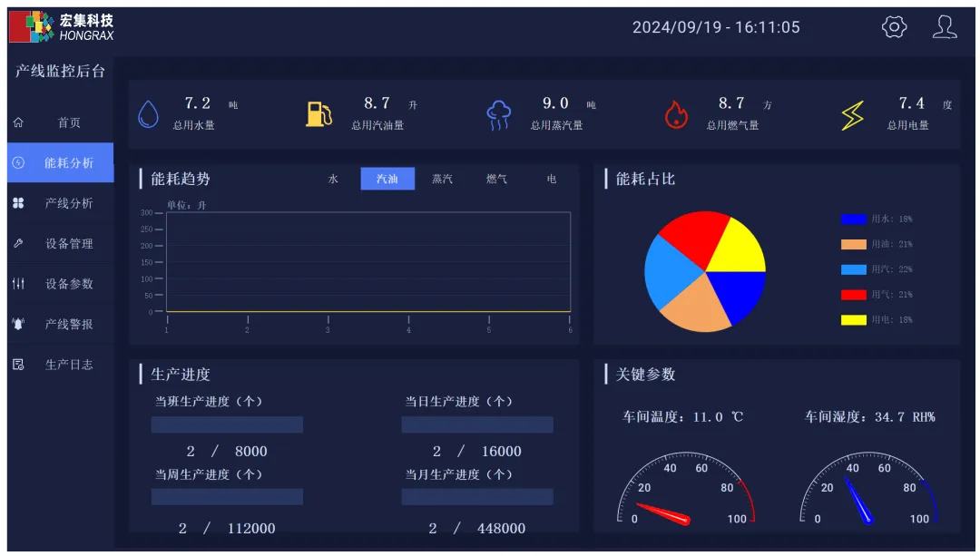Open 生产日志 in the sidebar
980x556 pixels.
[x=61, y=365]
